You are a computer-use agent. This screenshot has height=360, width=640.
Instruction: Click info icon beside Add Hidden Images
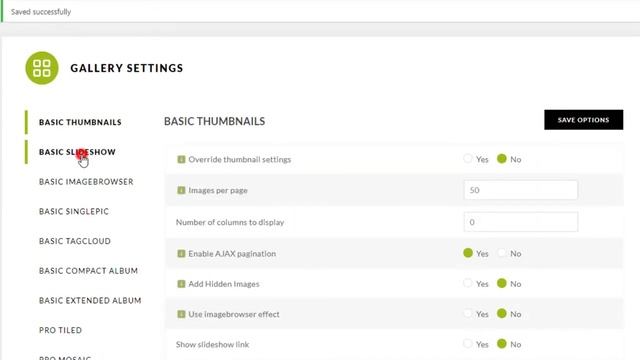pyautogui.click(x=181, y=284)
